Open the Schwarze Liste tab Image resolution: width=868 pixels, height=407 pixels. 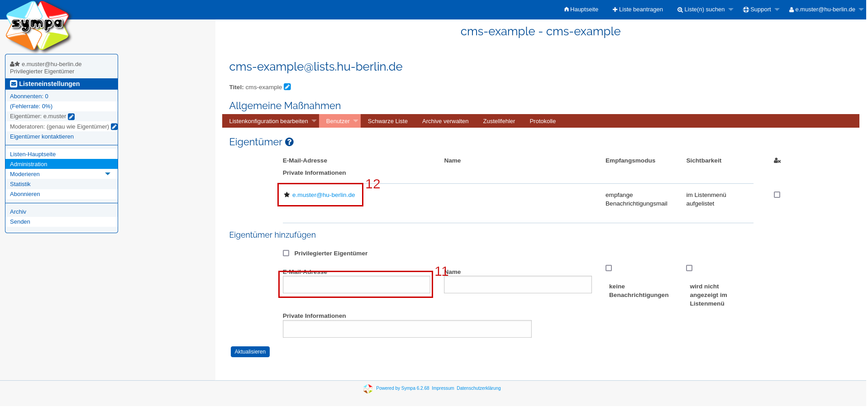pos(387,121)
